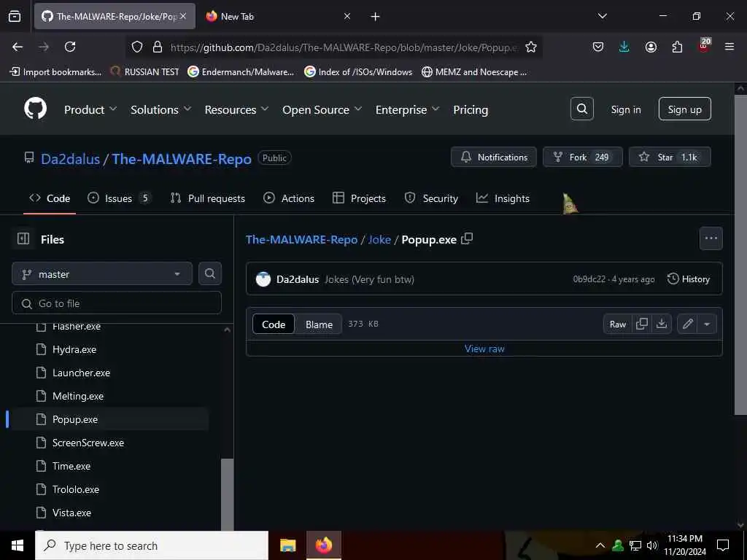Expand the Open Source menu
The height and width of the screenshot is (560, 747).
point(322,109)
